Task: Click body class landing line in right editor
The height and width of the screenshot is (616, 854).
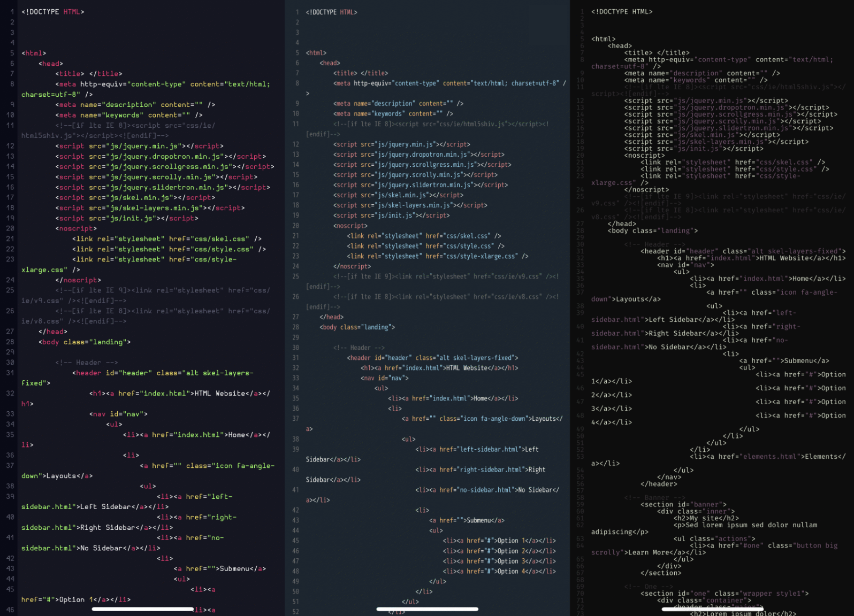Action: 653,231
